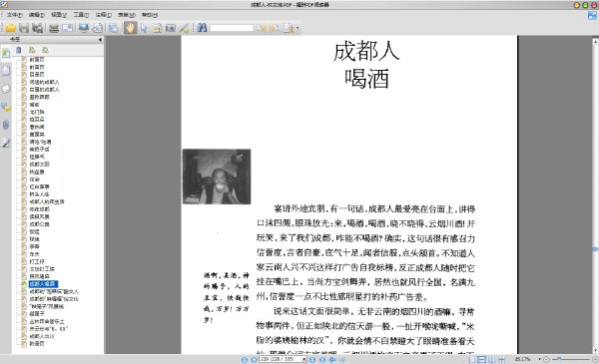Screen dimensions: 599x364
Task: Open the 吃在成都 bookmark
Action: 39,209
